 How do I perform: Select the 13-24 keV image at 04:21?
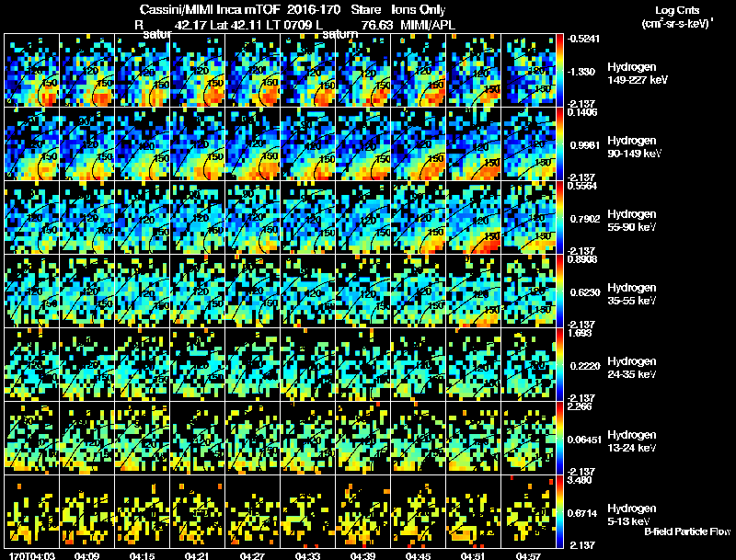click(197, 438)
